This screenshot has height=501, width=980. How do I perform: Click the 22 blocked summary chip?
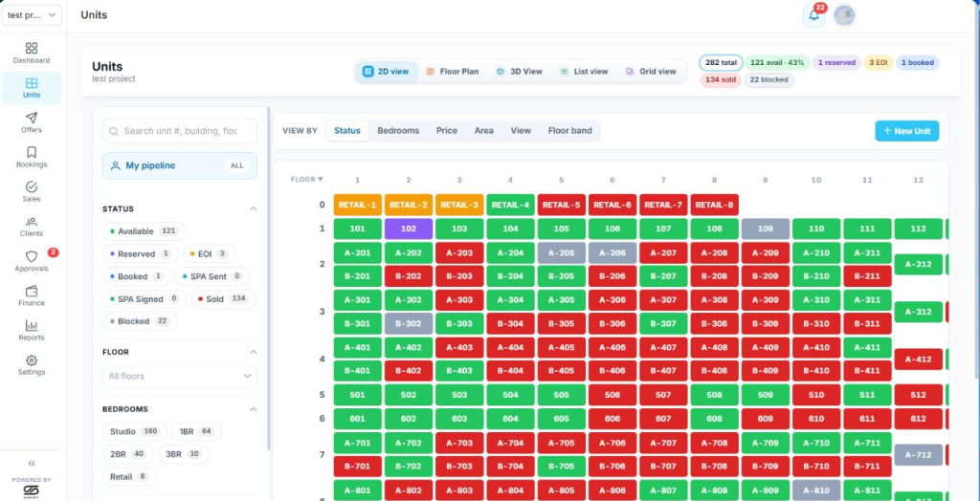pos(768,80)
